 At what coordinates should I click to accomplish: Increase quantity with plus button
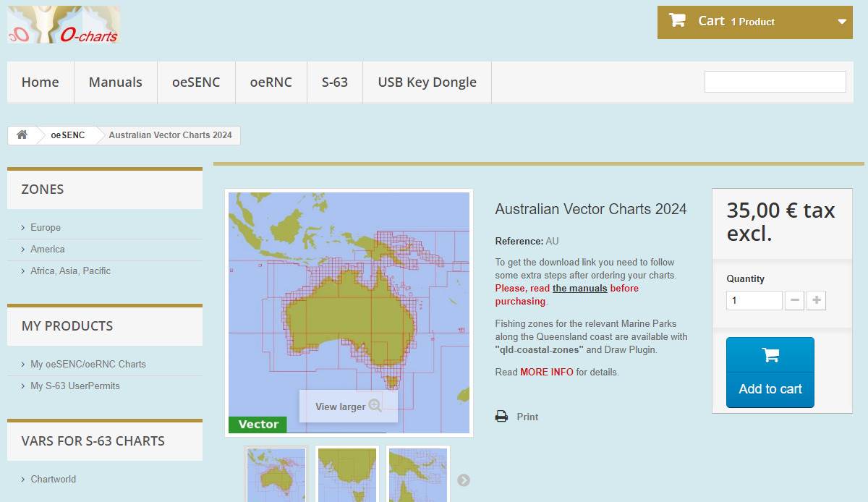816,300
